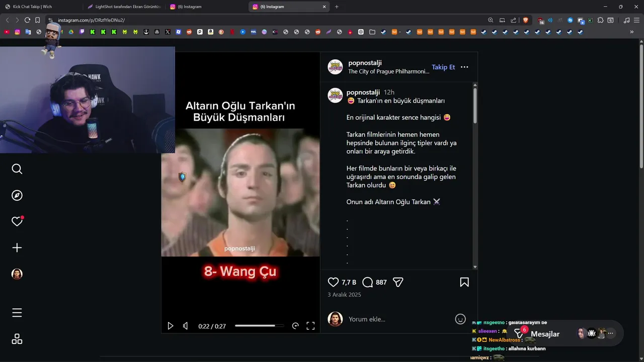
Task: Open the Amazon bookmark
Action: tap(210, 32)
